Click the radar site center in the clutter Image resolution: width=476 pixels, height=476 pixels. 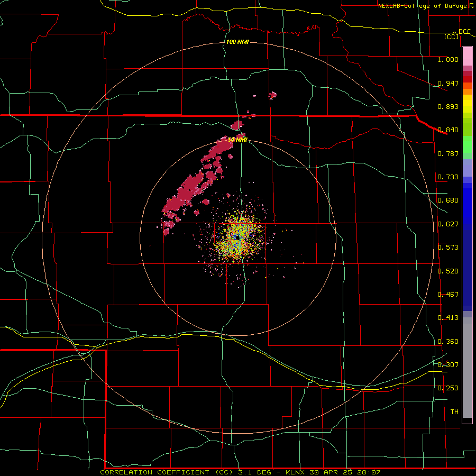tap(237, 237)
